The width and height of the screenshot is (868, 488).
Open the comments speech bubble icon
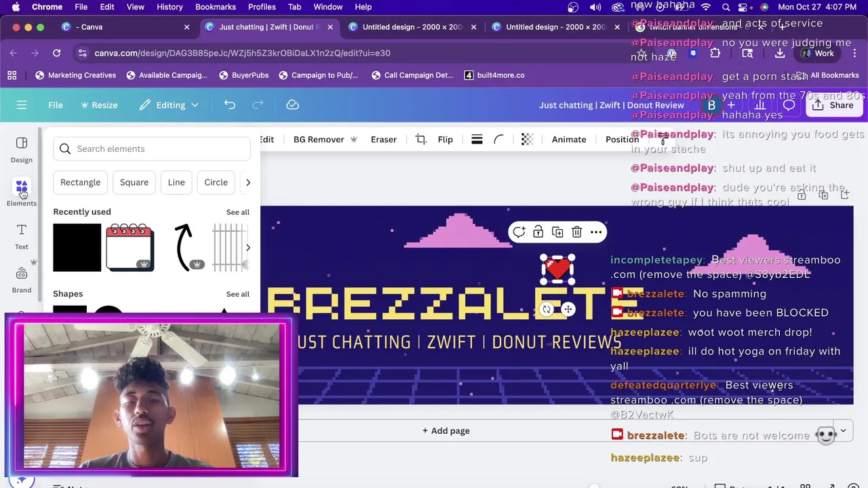(789, 105)
